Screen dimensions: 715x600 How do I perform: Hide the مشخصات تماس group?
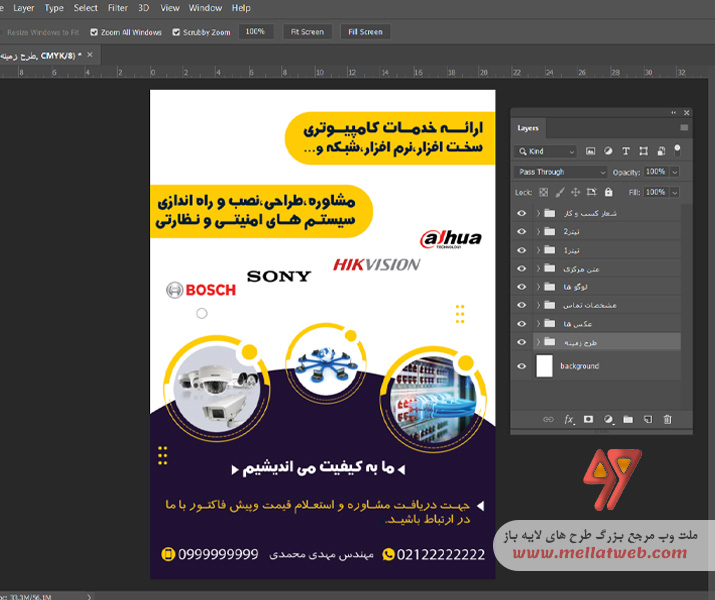[522, 305]
